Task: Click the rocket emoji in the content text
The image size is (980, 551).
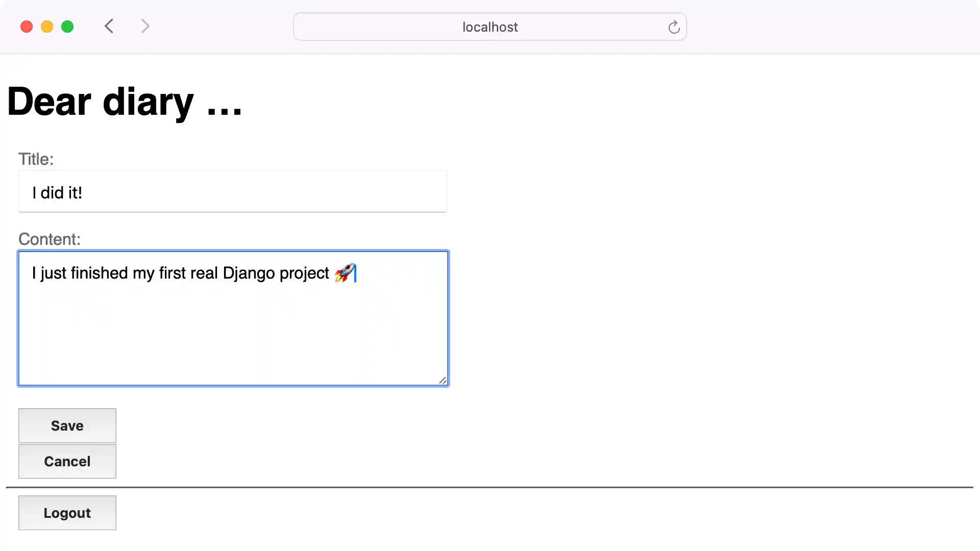Action: click(x=344, y=273)
